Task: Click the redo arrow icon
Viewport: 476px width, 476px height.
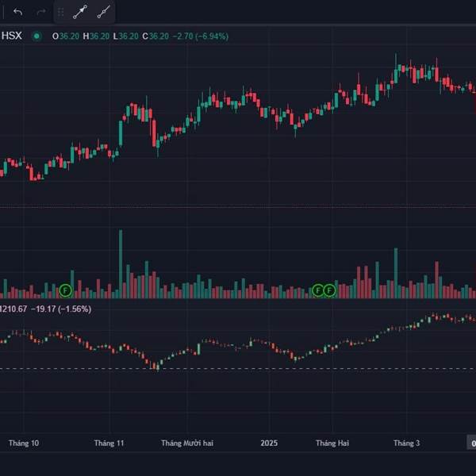Action: [40, 13]
